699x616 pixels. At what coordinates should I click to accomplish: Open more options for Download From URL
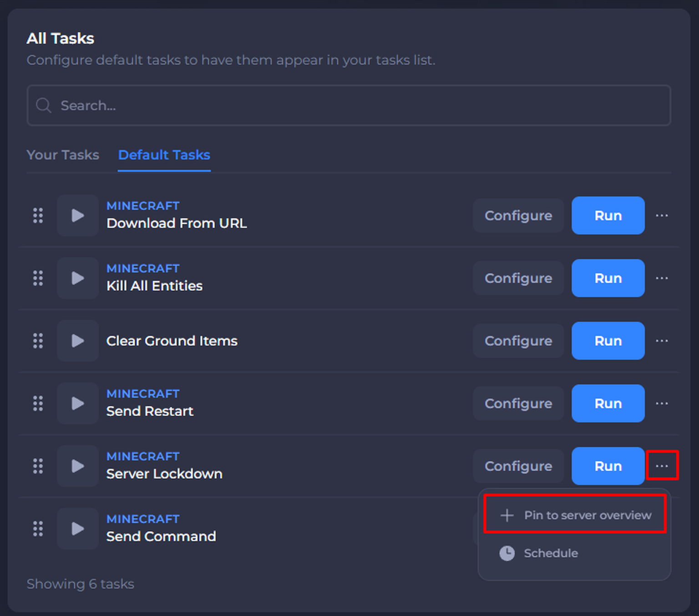[662, 215]
